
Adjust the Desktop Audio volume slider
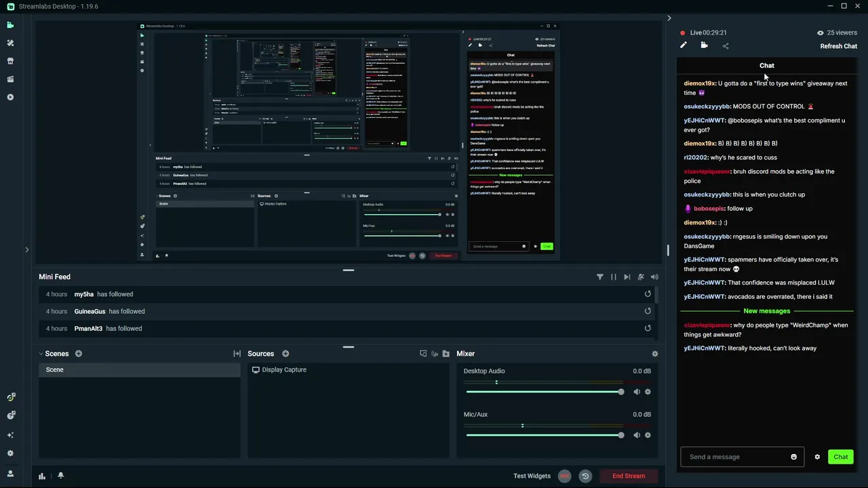(x=544, y=392)
